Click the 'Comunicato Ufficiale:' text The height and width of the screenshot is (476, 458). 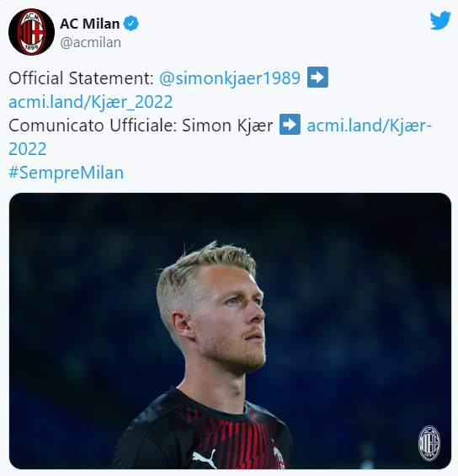tap(93, 126)
